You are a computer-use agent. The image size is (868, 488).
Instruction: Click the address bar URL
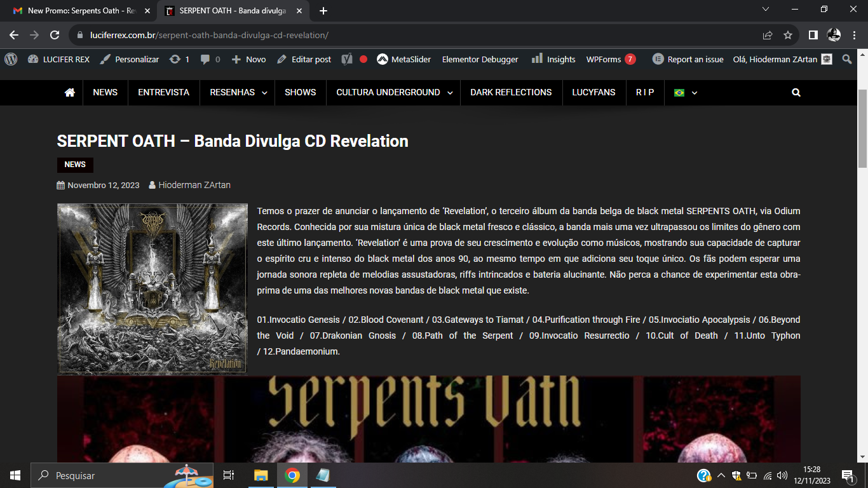click(x=209, y=35)
